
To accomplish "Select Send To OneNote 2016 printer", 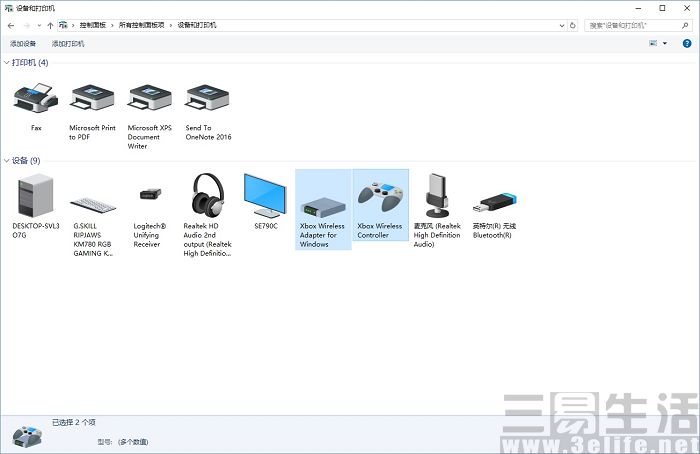I will (x=208, y=98).
